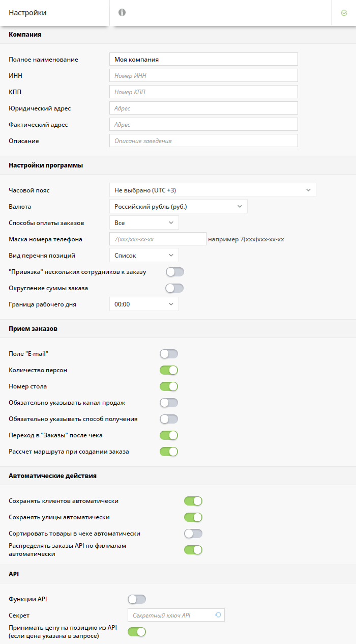Enable the "E-mail" field toggle
356x644 pixels.
[x=169, y=354]
